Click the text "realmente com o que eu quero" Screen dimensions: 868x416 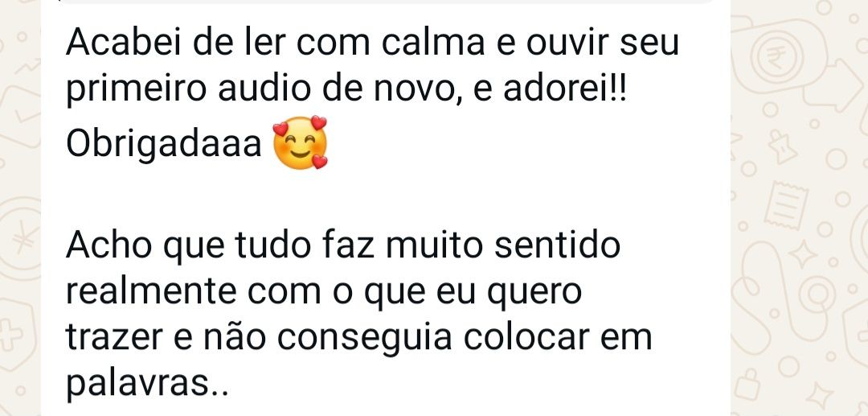tap(324, 290)
